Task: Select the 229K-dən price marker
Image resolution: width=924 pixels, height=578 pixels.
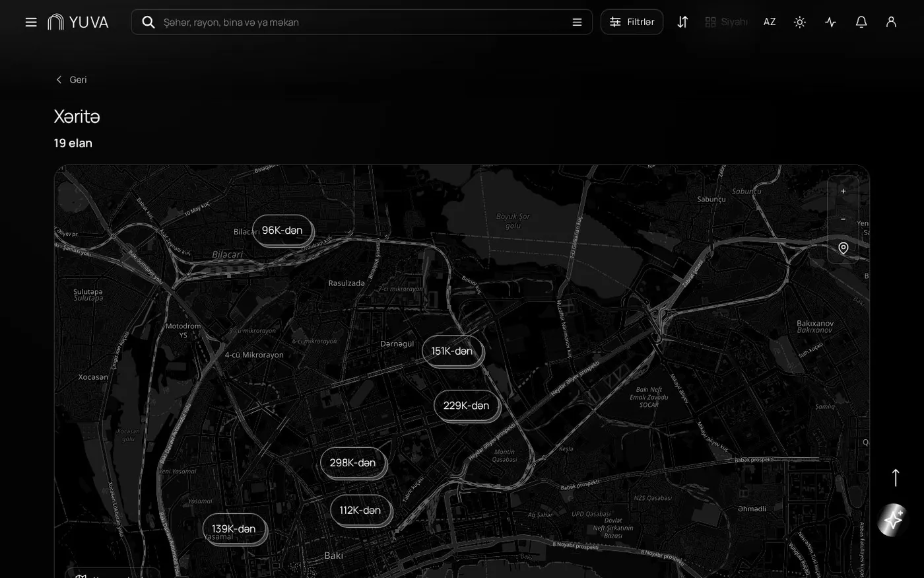Action: coord(466,406)
